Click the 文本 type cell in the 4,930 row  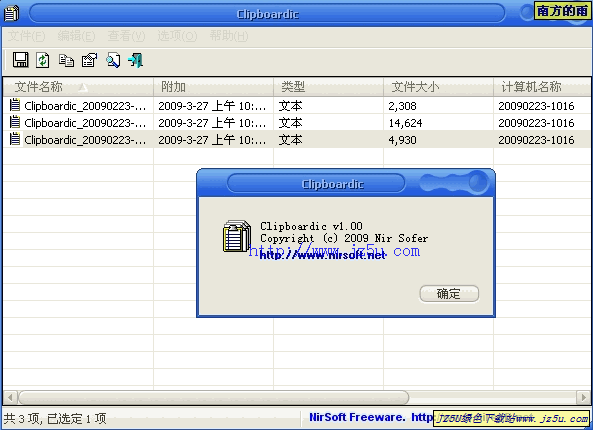[x=290, y=140]
